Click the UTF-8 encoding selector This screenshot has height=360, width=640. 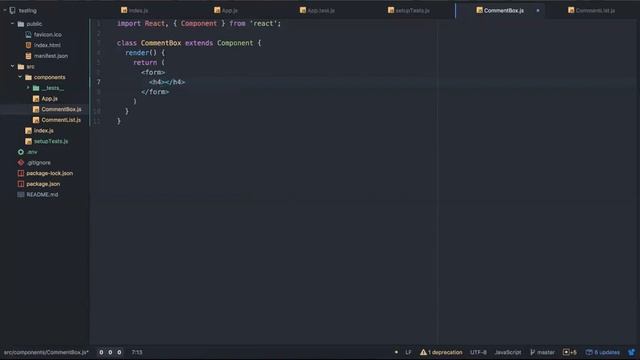click(x=478, y=352)
